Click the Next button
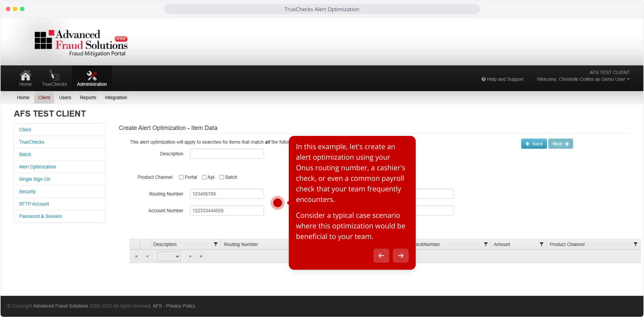Viewport: 644px width, 317px height. pyautogui.click(x=561, y=144)
